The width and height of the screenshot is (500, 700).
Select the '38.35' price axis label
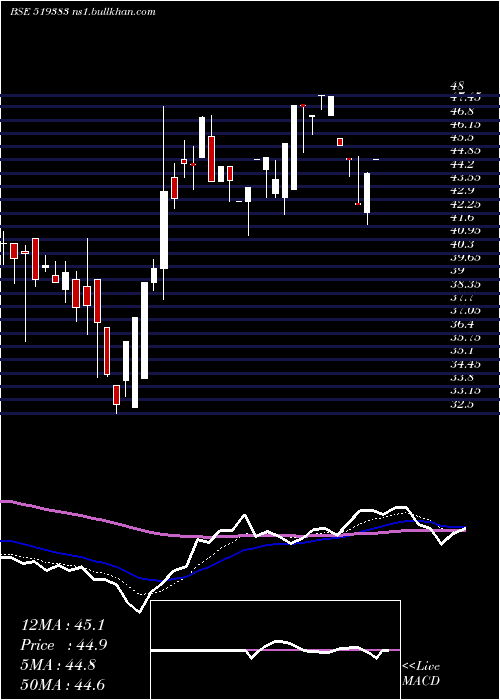(x=465, y=284)
